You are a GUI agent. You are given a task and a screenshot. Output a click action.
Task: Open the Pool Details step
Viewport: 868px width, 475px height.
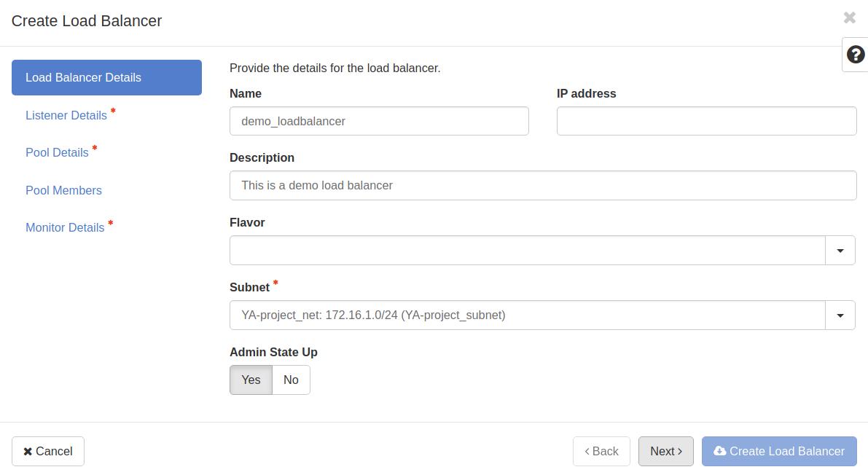click(x=57, y=152)
